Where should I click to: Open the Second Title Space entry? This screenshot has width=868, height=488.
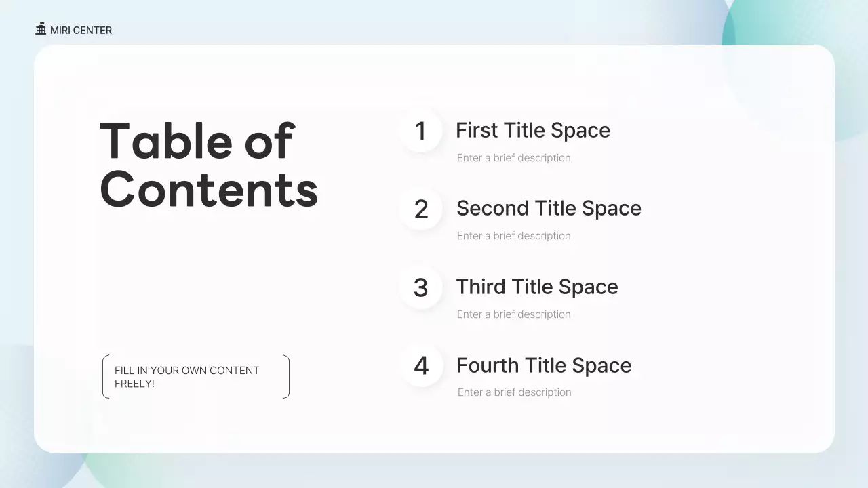click(548, 208)
